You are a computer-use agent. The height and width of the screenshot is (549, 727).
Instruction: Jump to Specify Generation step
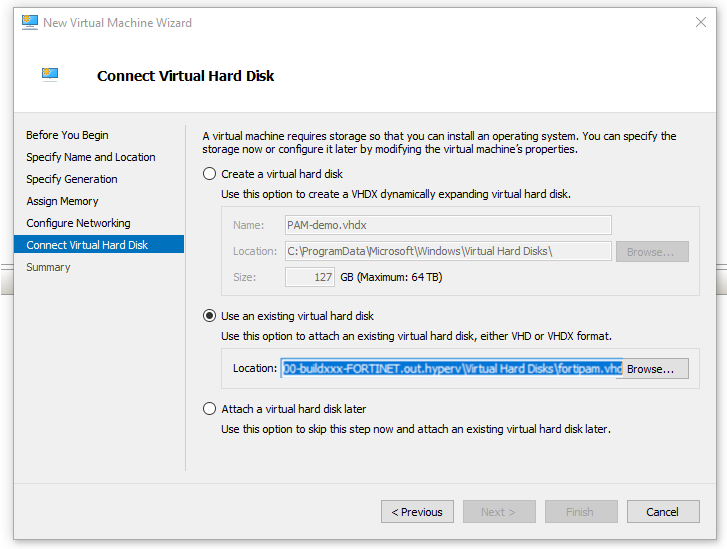[x=71, y=179]
